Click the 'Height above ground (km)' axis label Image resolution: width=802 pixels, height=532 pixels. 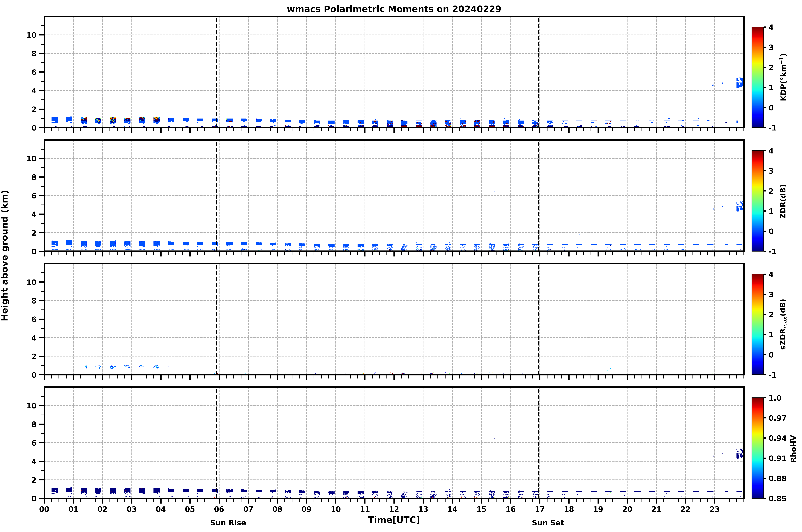pyautogui.click(x=5, y=255)
